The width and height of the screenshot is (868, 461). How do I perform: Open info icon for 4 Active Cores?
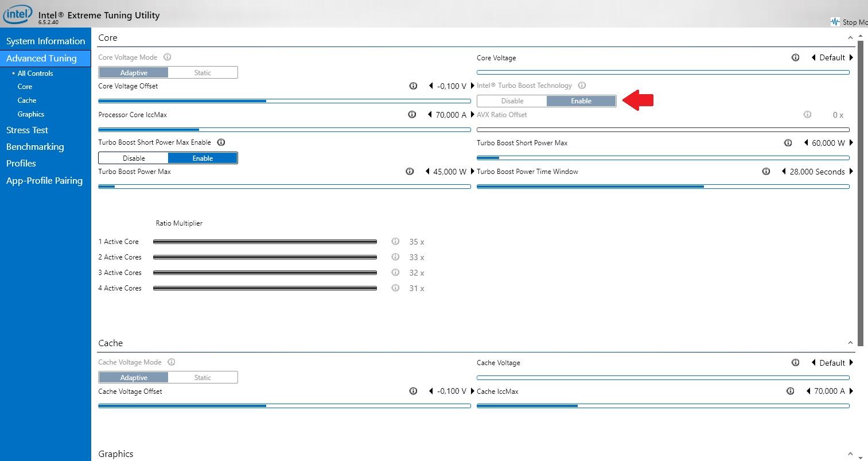pos(395,288)
